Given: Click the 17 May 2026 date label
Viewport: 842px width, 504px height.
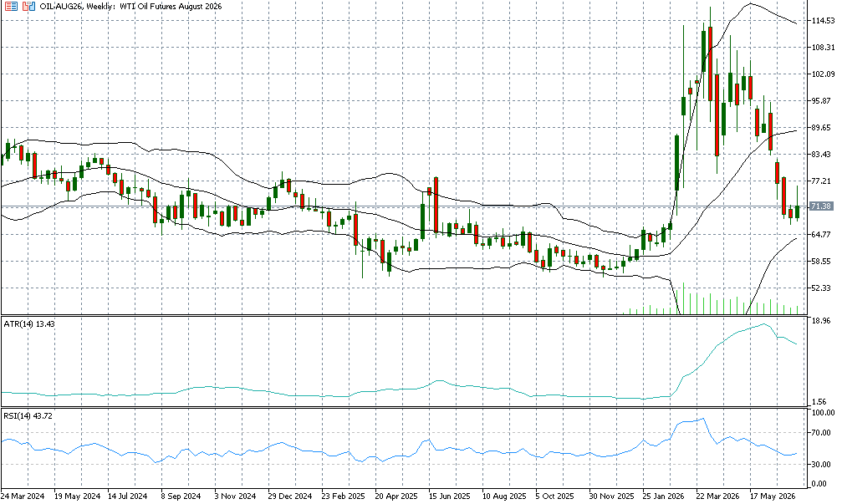Looking at the screenshot, I should click(773, 496).
